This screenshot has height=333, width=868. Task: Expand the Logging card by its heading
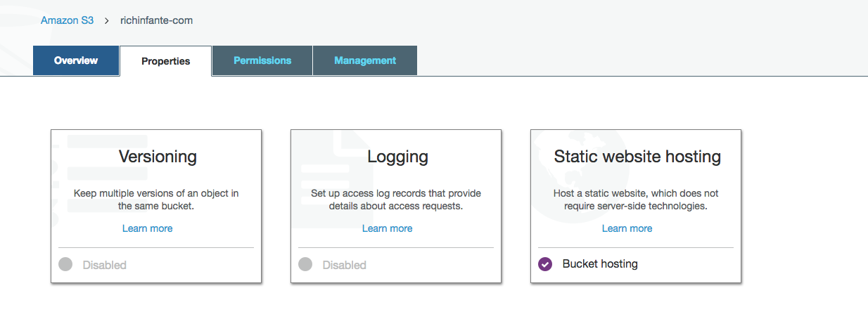(x=397, y=156)
